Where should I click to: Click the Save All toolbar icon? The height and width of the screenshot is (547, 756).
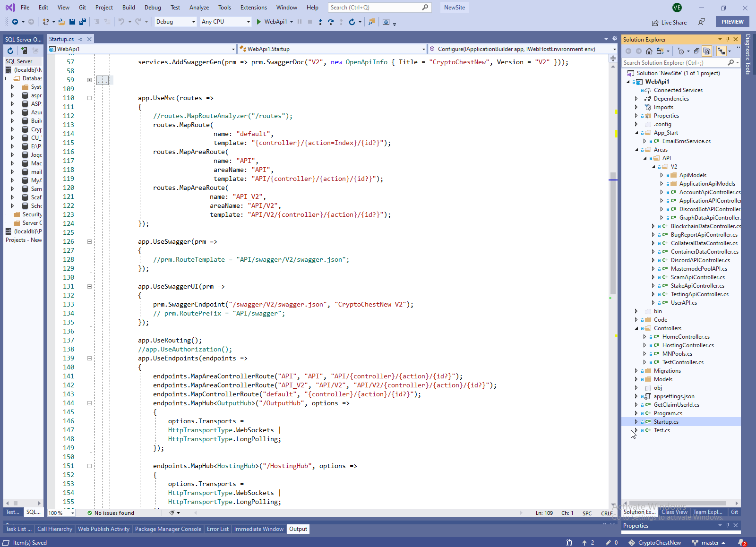(x=83, y=22)
